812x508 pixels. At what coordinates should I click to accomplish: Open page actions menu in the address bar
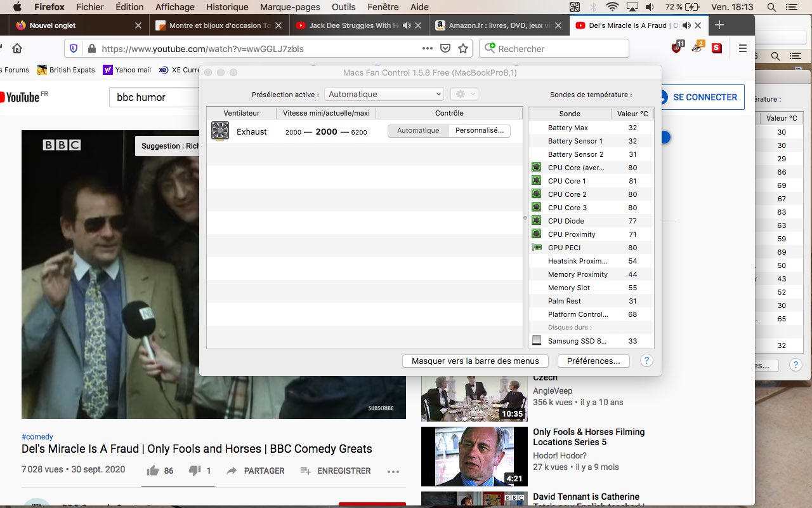pos(428,48)
